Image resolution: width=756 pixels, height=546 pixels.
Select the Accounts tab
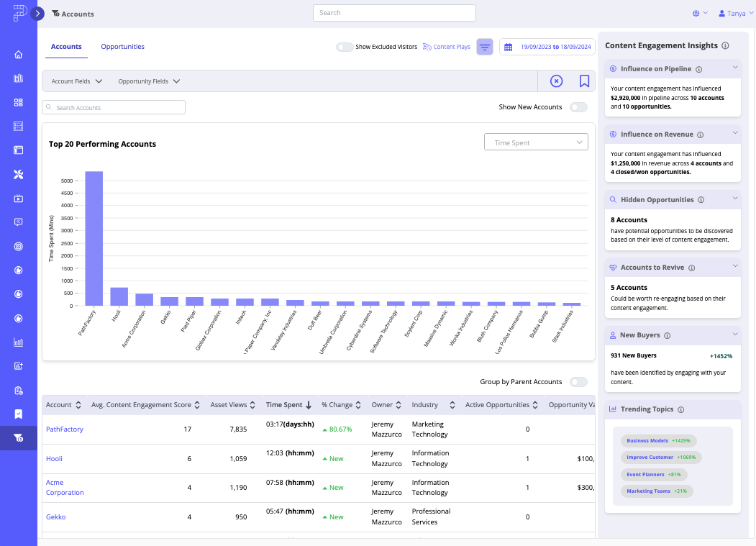pyautogui.click(x=66, y=46)
